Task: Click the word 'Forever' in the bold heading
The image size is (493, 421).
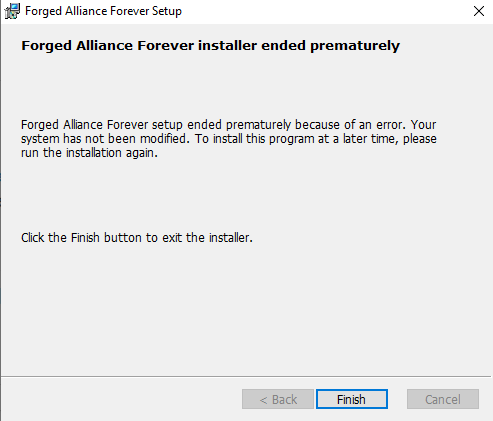Action: click(x=166, y=46)
